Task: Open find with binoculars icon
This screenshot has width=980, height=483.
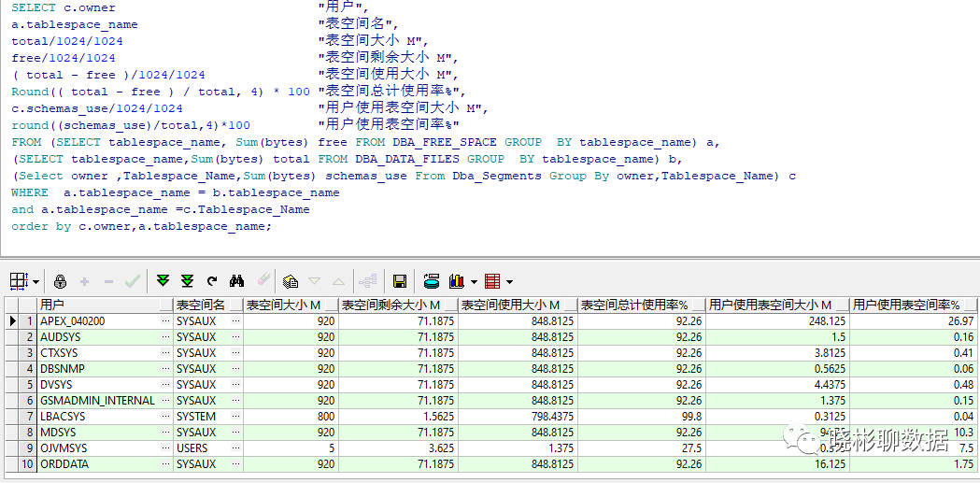Action: (237, 281)
